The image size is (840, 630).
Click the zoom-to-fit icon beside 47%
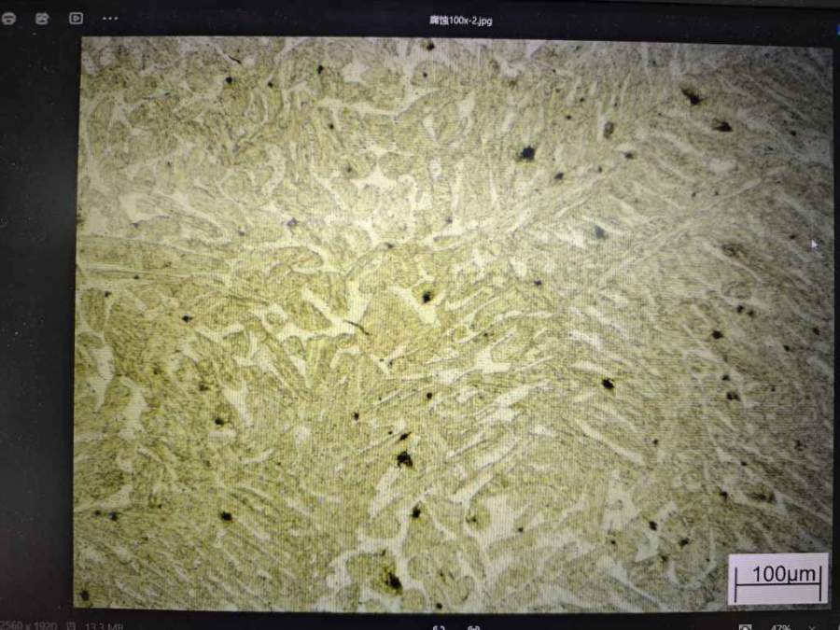click(x=745, y=627)
